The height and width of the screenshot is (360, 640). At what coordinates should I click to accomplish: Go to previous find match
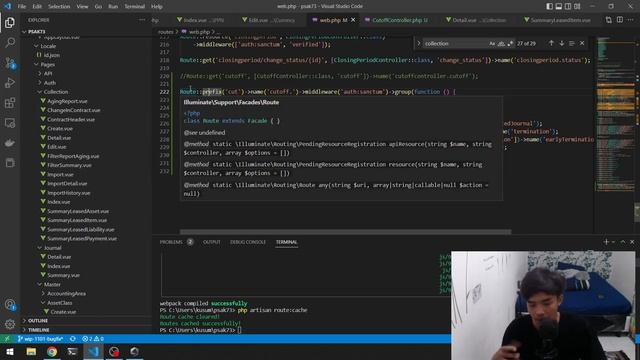(x=551, y=43)
